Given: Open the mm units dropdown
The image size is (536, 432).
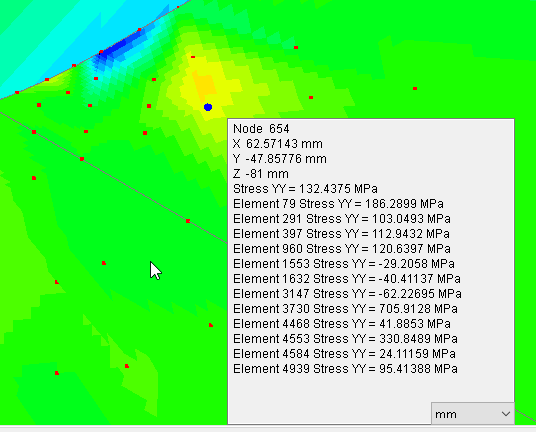Looking at the screenshot, I should (x=473, y=414).
